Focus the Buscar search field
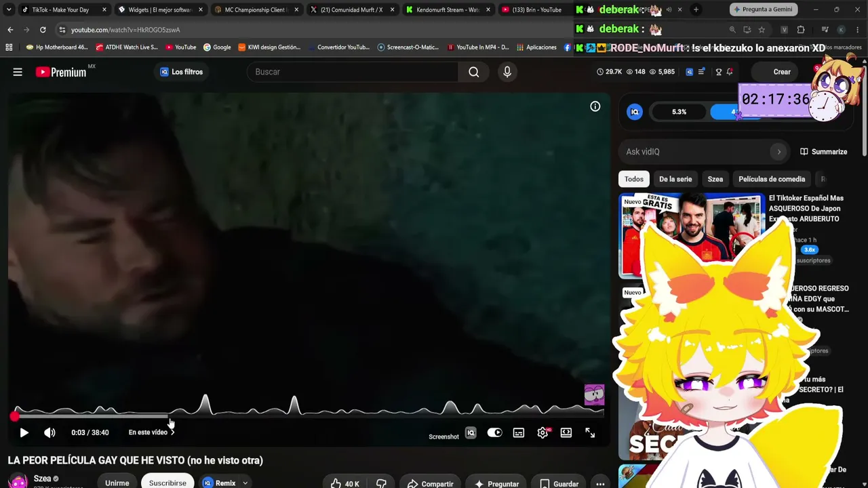 click(353, 72)
